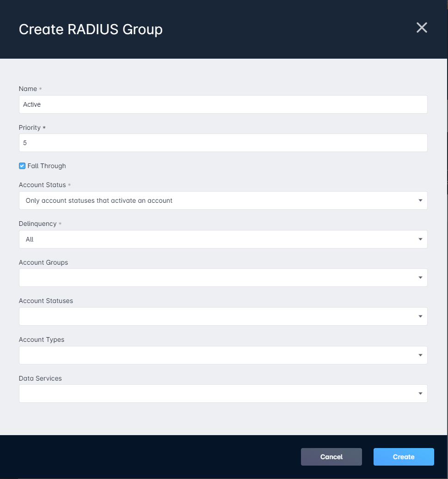The image size is (448, 479).
Task: Expand the Account Groups dropdown
Action: pyautogui.click(x=223, y=278)
